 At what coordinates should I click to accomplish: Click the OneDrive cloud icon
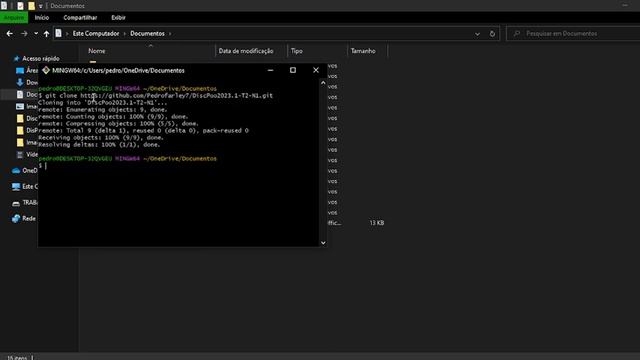[16, 171]
